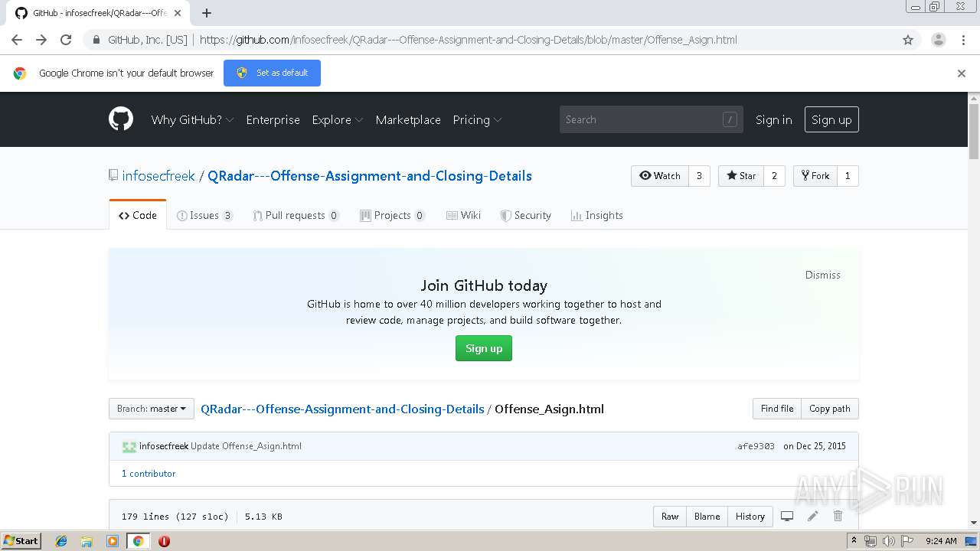Show hidden system tray icons
Viewport: 980px width, 551px height.
[854, 541]
